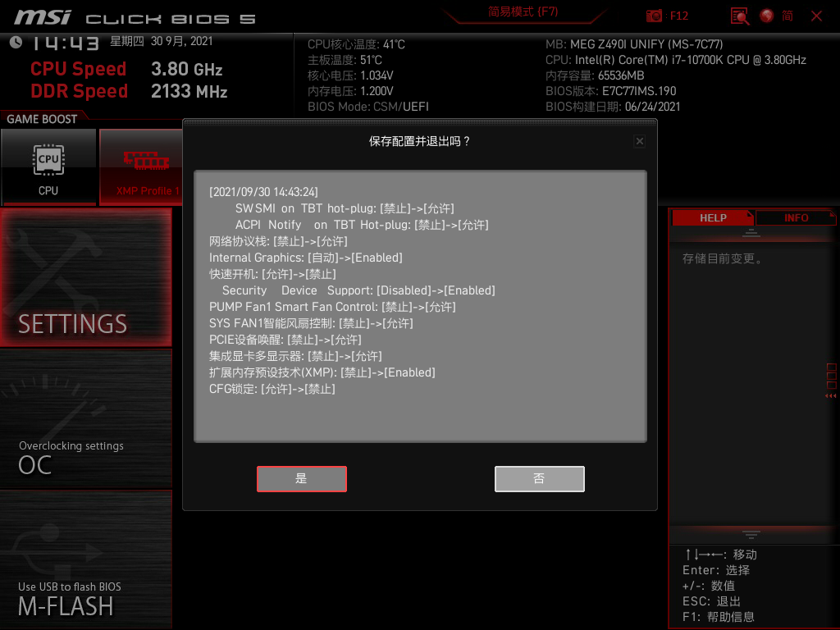840x630 pixels.
Task: Select the HELP tab
Action: pyautogui.click(x=712, y=217)
